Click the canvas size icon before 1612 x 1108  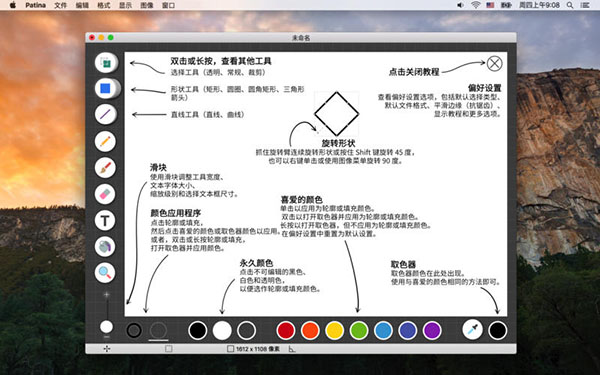(x=230, y=349)
